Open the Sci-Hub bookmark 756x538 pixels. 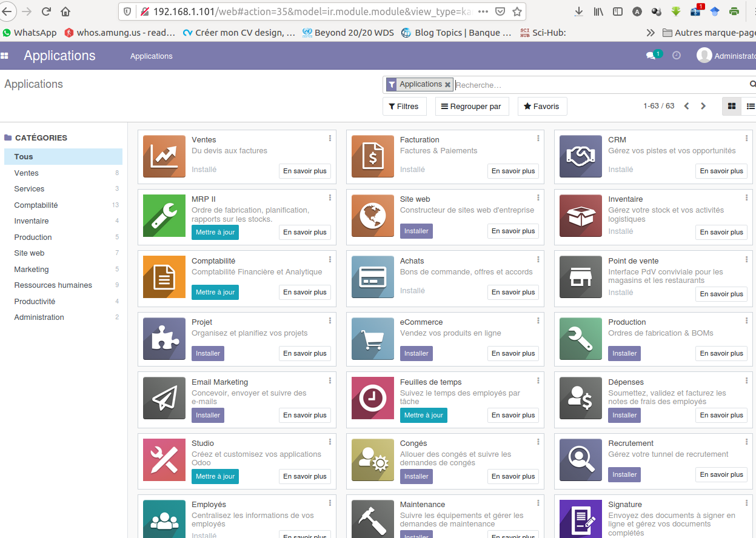click(x=543, y=33)
